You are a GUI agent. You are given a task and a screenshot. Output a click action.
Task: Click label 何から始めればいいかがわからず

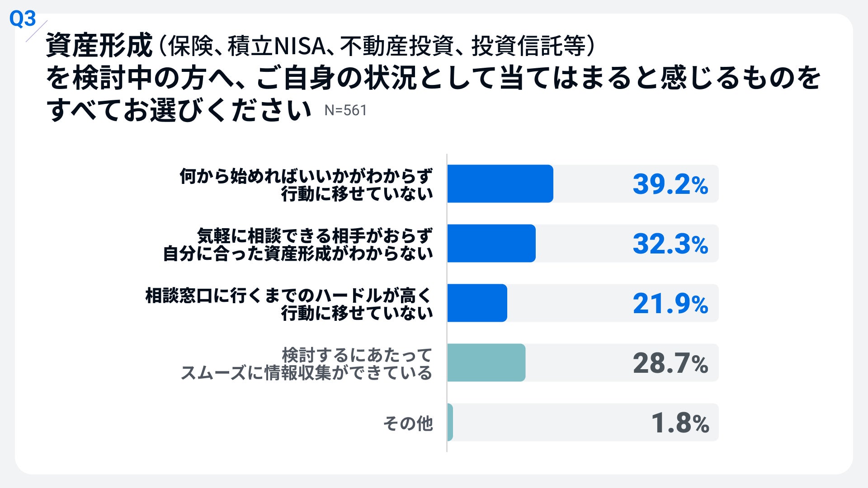point(306,176)
